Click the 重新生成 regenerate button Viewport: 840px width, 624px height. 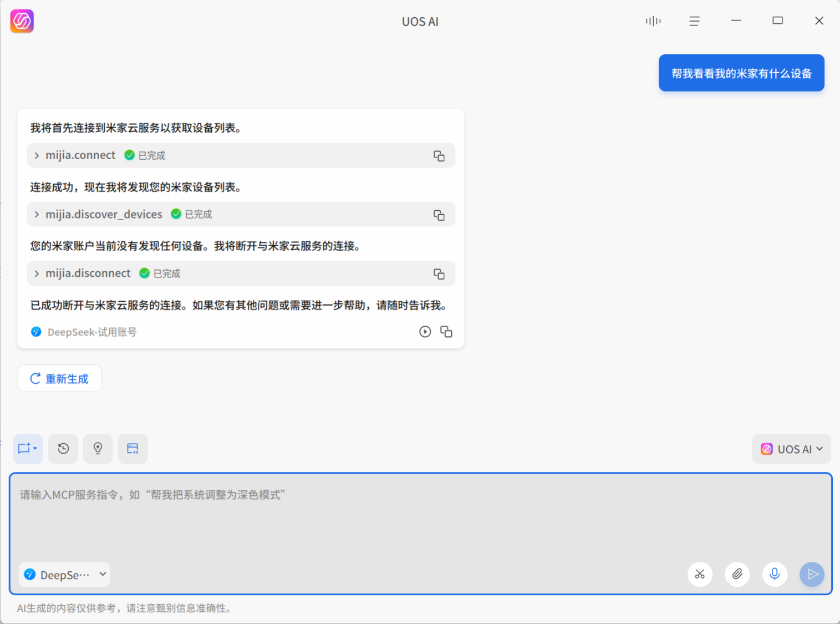pos(59,378)
